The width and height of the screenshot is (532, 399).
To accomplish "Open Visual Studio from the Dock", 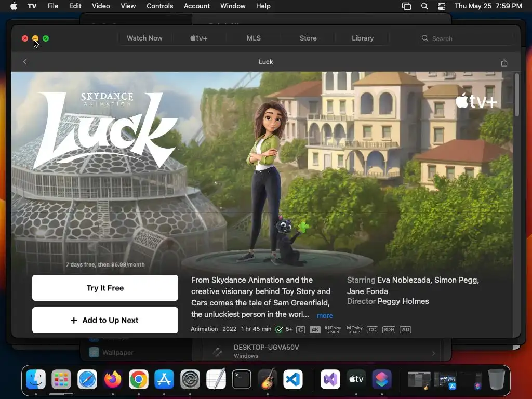I will [x=330, y=379].
